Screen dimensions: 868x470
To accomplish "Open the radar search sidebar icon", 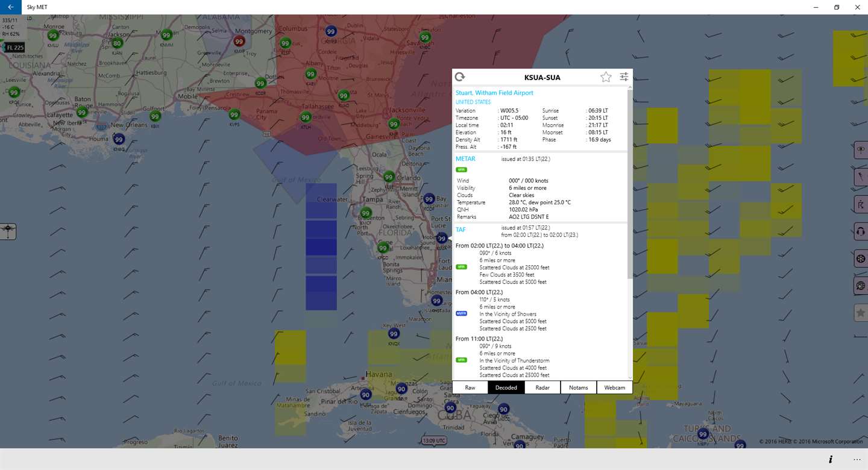I will [861, 286].
